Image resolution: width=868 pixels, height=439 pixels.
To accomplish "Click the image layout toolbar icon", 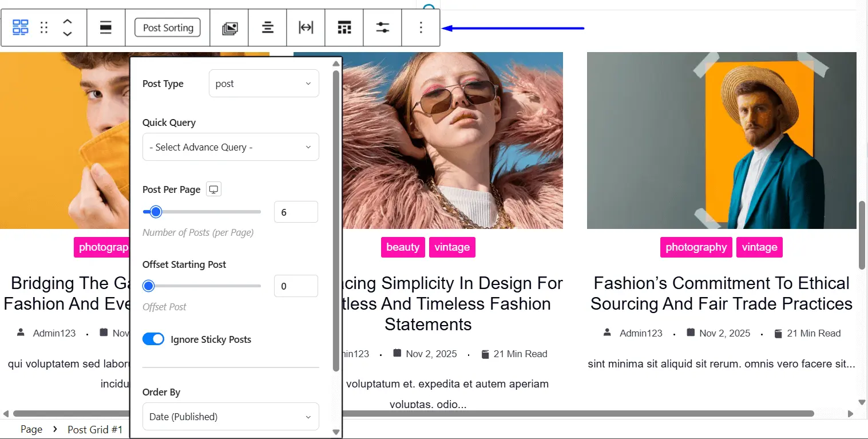I will click(229, 27).
